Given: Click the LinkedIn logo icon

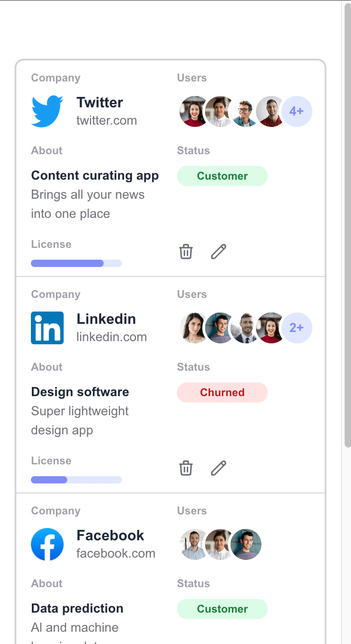Looking at the screenshot, I should tap(47, 327).
